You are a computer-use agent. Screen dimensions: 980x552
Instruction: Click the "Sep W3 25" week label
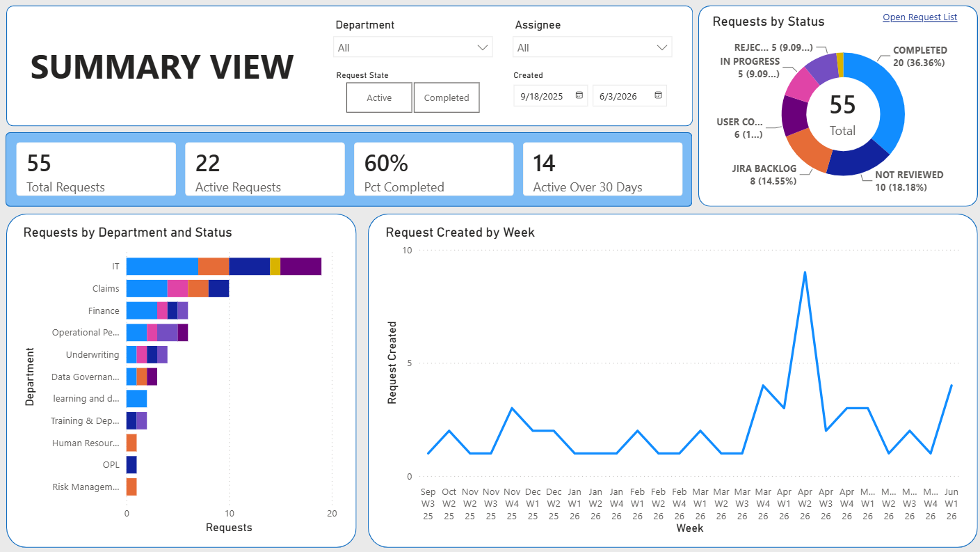(x=428, y=504)
